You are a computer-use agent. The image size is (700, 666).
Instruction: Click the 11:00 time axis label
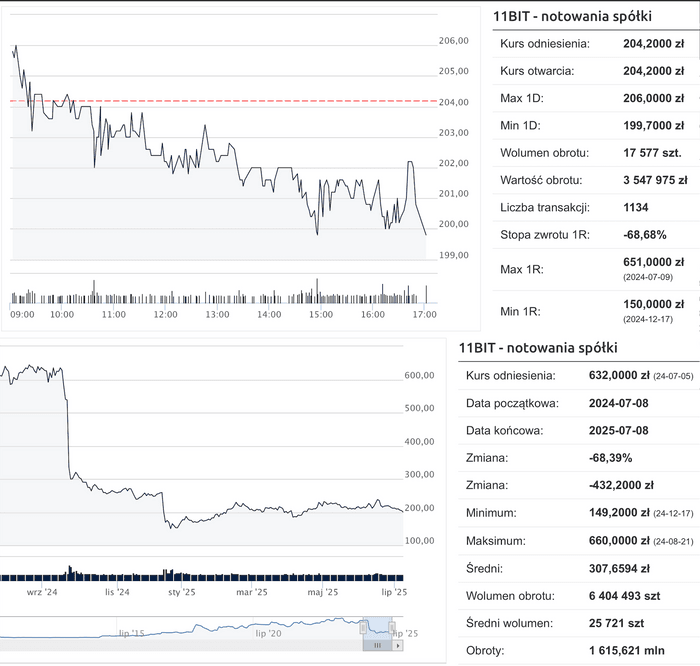[x=114, y=315]
